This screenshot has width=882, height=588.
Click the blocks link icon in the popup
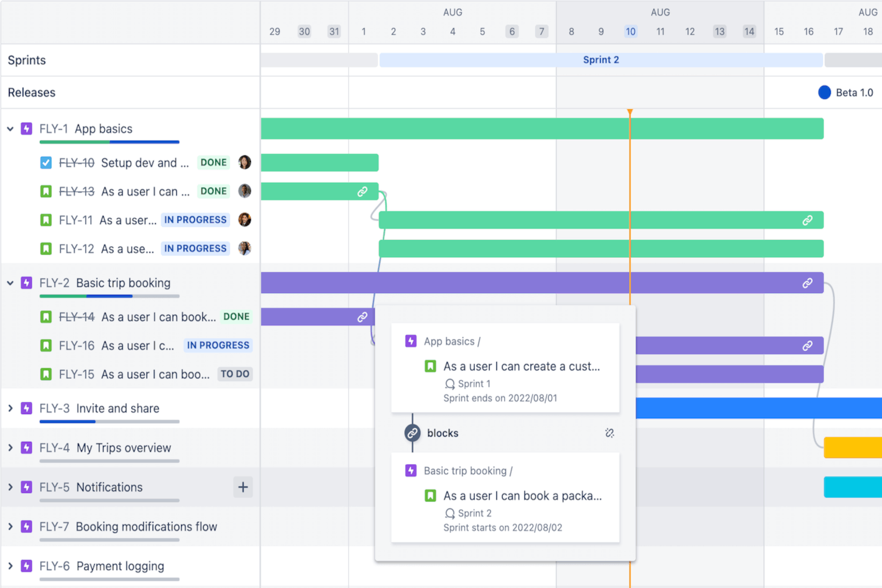point(412,433)
